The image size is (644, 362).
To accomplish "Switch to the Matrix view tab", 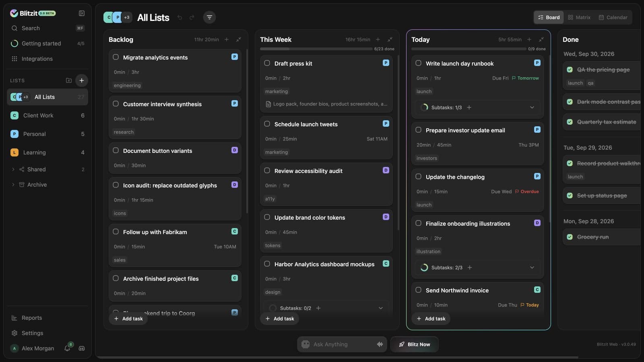I will coord(579,17).
